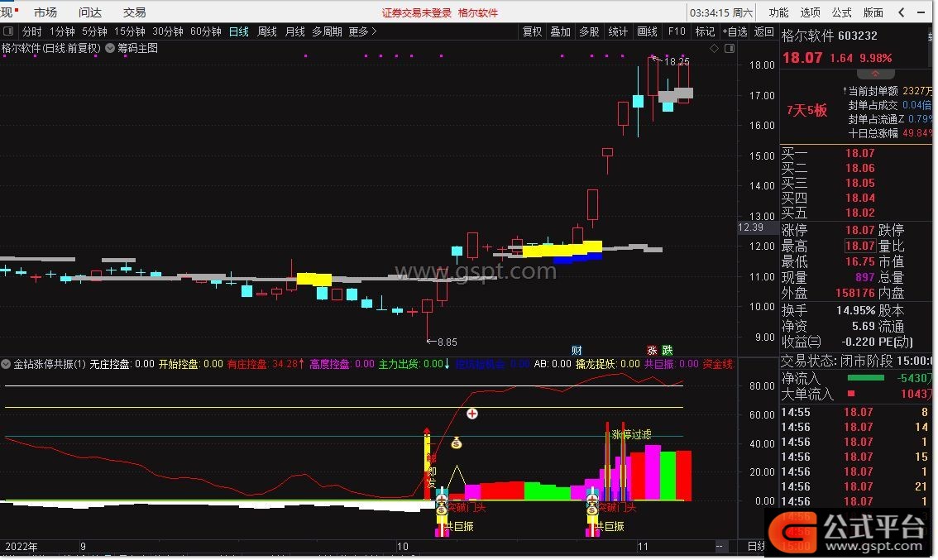The height and width of the screenshot is (560, 938).
Task: Click the 18.25 high price label
Action: (677, 61)
